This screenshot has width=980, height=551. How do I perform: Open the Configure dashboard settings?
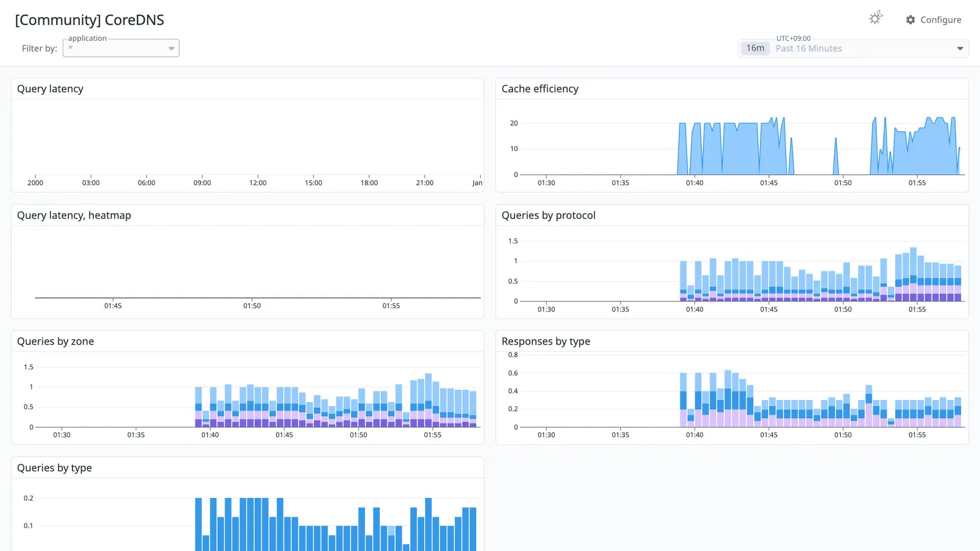pos(934,20)
